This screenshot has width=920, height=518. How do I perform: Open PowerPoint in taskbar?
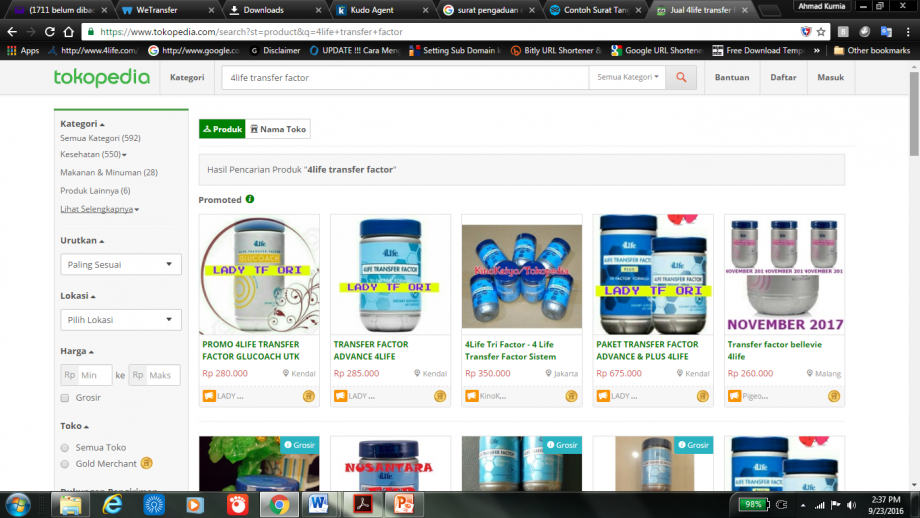404,505
